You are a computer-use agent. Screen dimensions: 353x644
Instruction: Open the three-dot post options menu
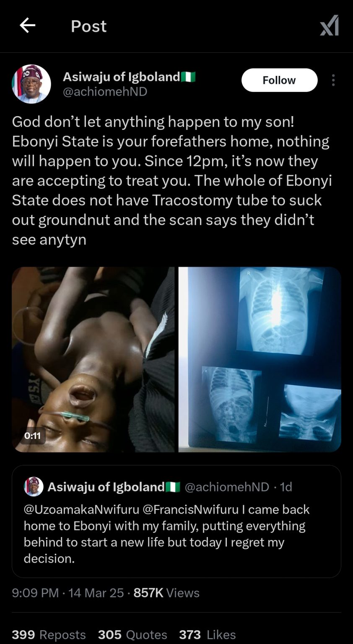point(333,80)
